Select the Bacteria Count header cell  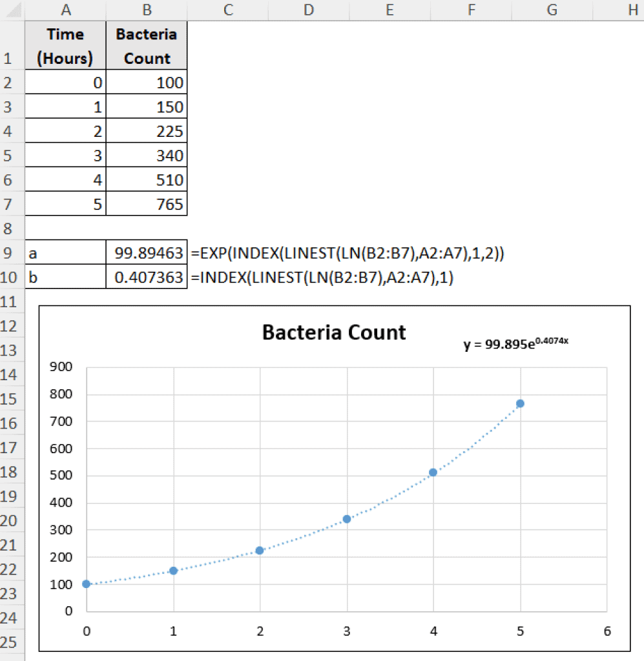146,45
